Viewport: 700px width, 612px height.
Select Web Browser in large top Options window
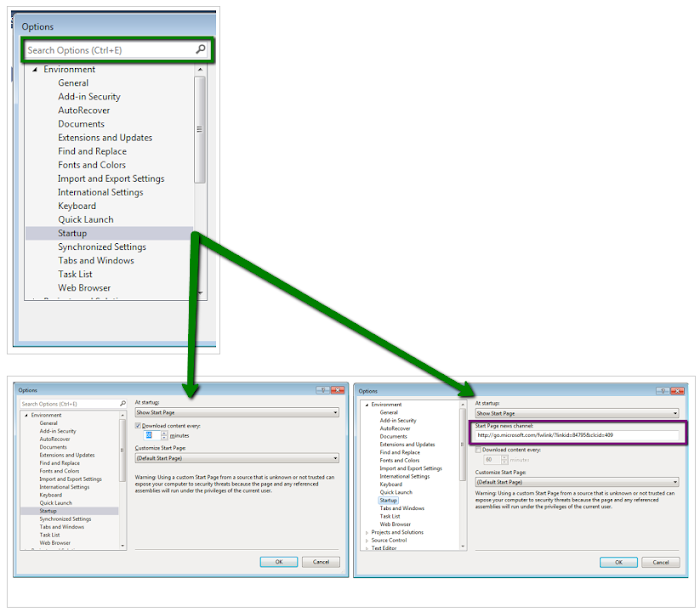84,288
